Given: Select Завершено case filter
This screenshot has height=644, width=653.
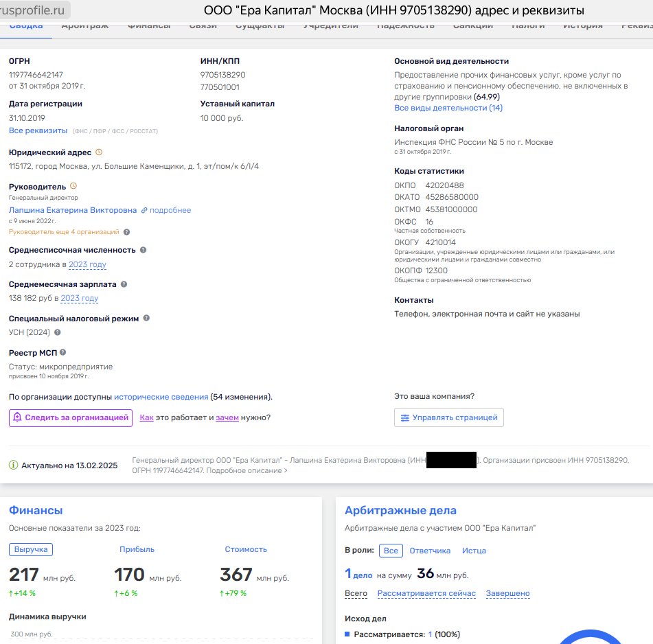Looking at the screenshot, I should pos(507,593).
